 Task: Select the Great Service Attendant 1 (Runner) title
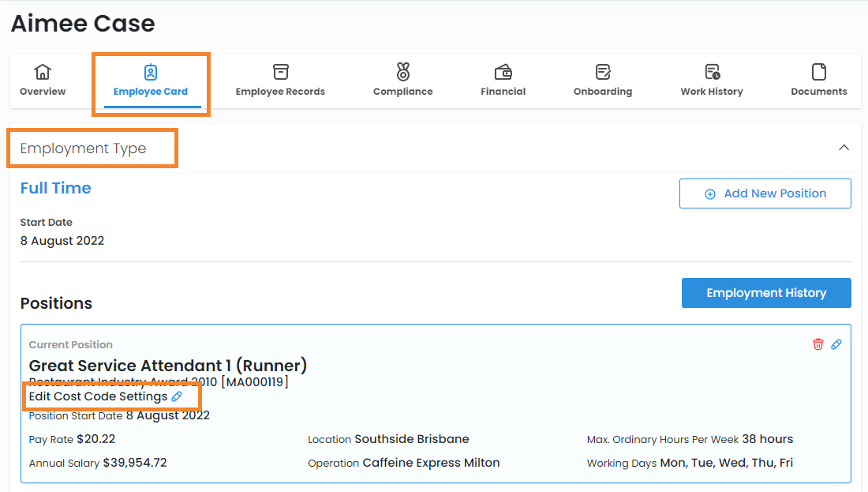click(x=168, y=366)
